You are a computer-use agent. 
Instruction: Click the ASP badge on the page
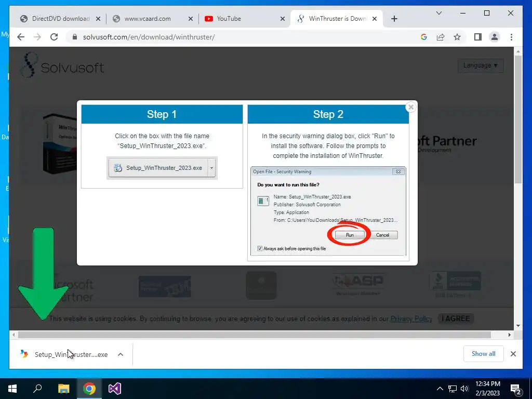click(358, 284)
